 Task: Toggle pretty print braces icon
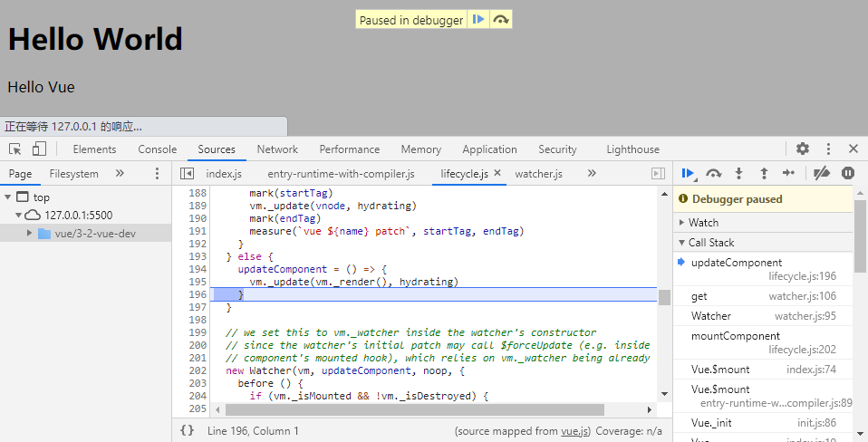pos(188,430)
